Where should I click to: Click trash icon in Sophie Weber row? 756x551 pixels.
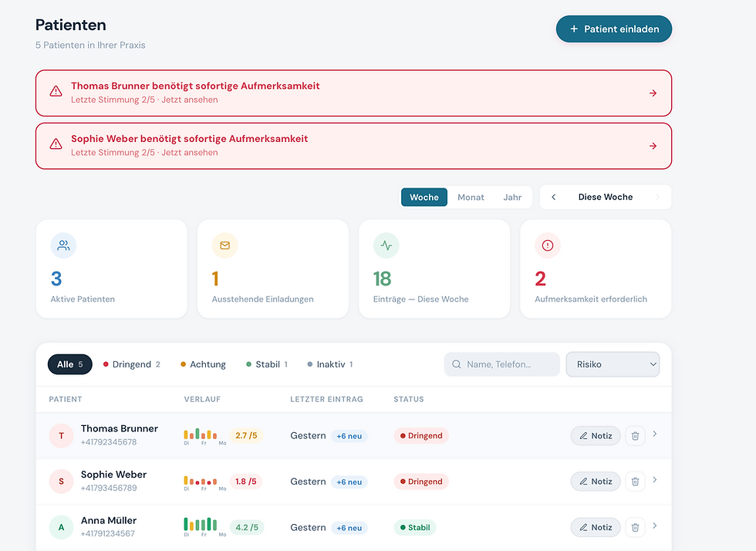(635, 482)
